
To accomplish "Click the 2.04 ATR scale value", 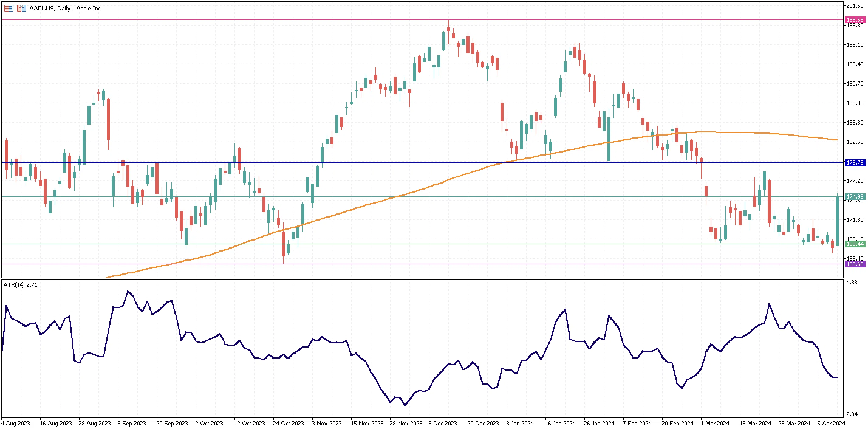I will pyautogui.click(x=852, y=414).
